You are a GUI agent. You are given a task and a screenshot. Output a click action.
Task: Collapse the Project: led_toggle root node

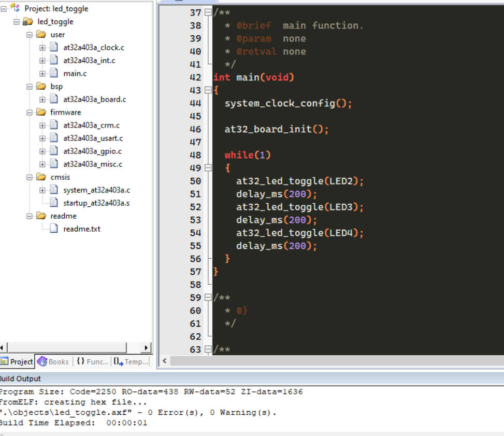click(4, 9)
